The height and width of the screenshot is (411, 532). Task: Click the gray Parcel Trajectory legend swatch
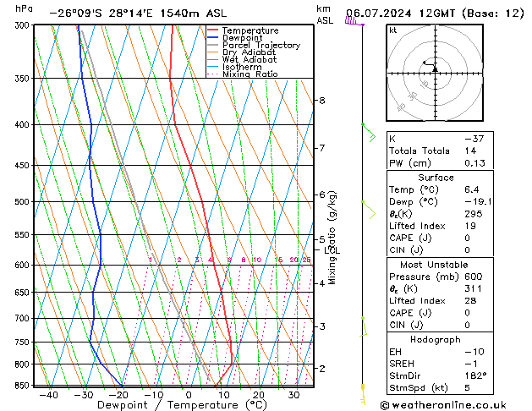click(212, 45)
